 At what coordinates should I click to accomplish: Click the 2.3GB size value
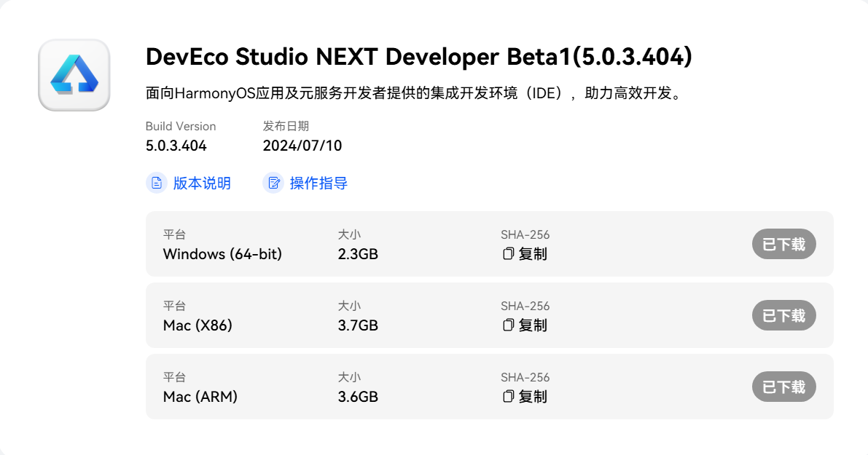point(358,254)
